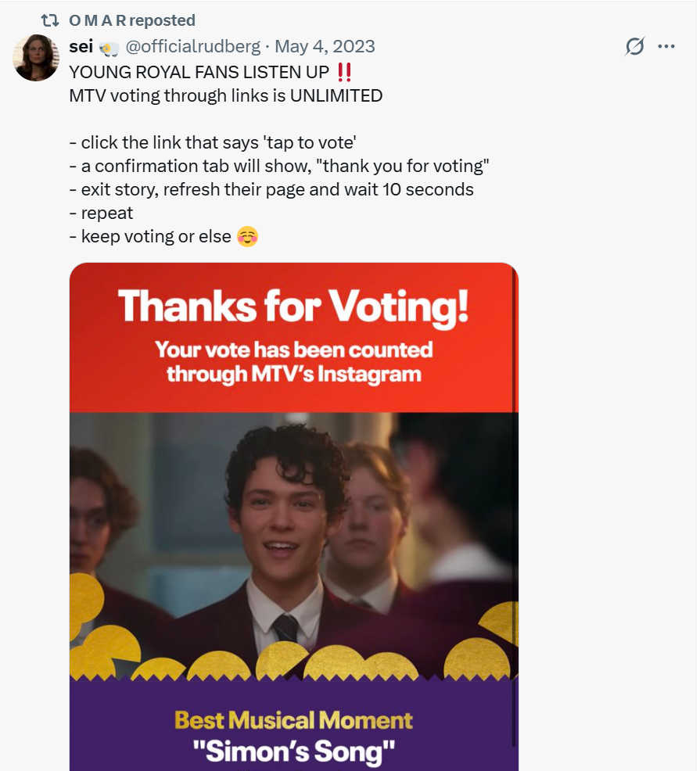Open the "O M A R reposted" link
Image resolution: width=700 pixels, height=771 pixels.
132,20
